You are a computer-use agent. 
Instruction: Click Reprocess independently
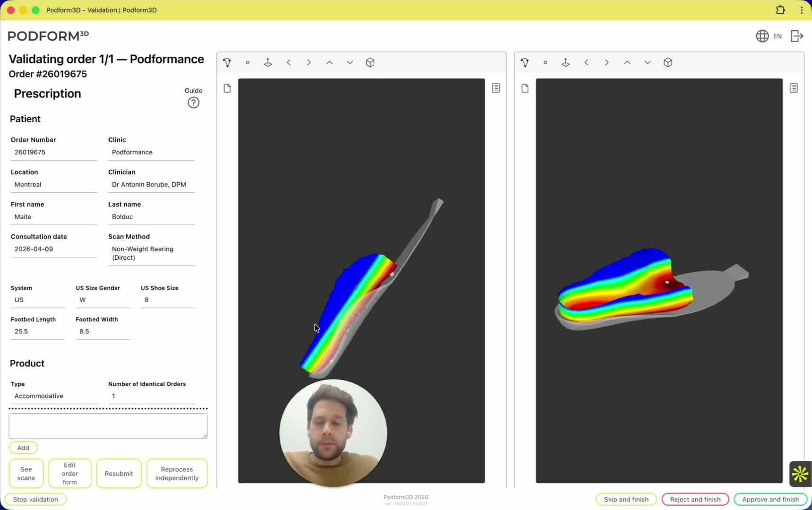point(177,474)
